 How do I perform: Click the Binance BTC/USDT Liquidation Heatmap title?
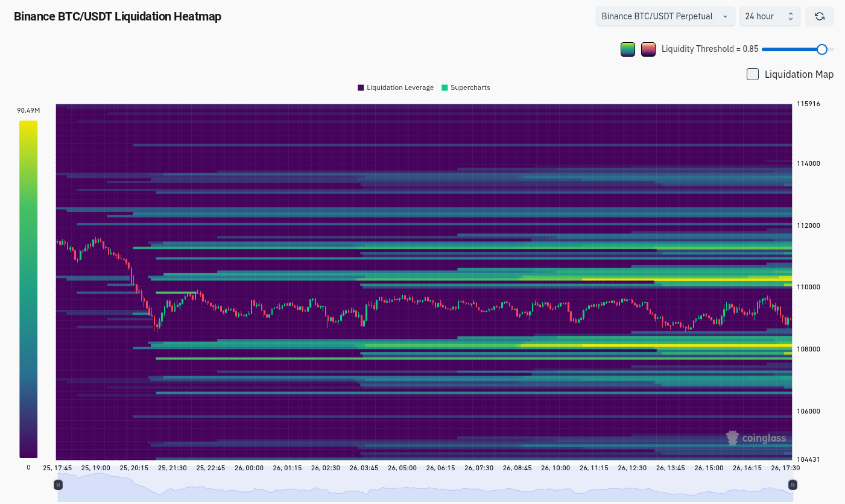(118, 16)
